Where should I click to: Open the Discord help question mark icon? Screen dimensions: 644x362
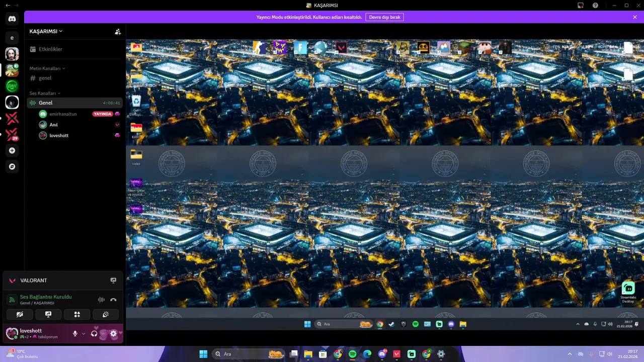595,6
